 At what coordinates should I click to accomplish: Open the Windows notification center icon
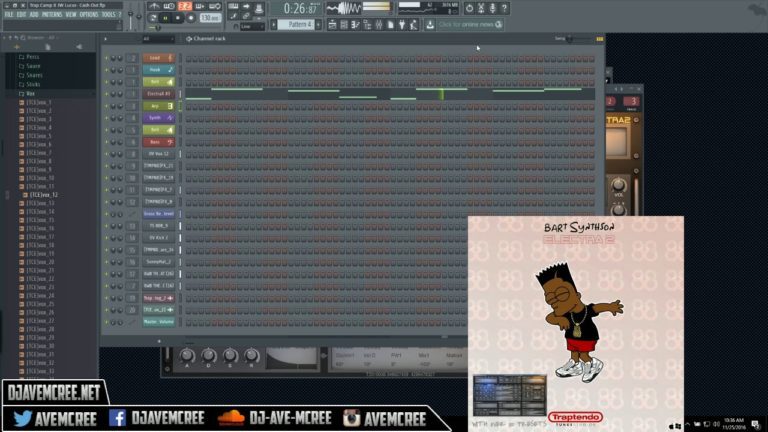(x=756, y=424)
